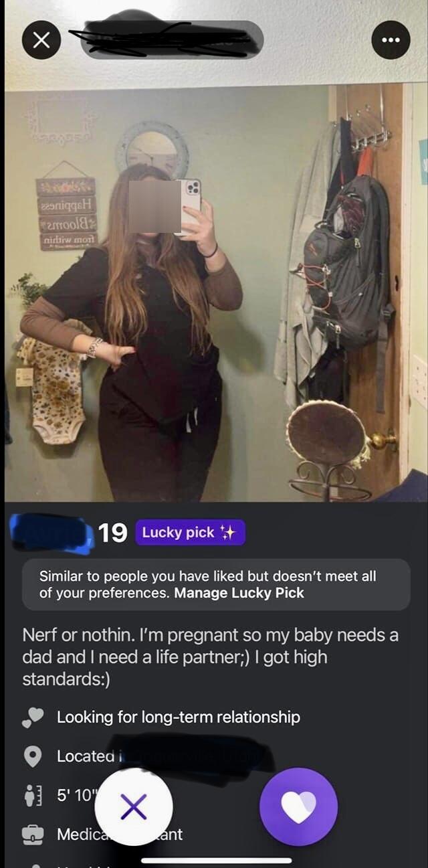This screenshot has width=428, height=868.
Task: Tap the age number 19
Action: (113, 533)
